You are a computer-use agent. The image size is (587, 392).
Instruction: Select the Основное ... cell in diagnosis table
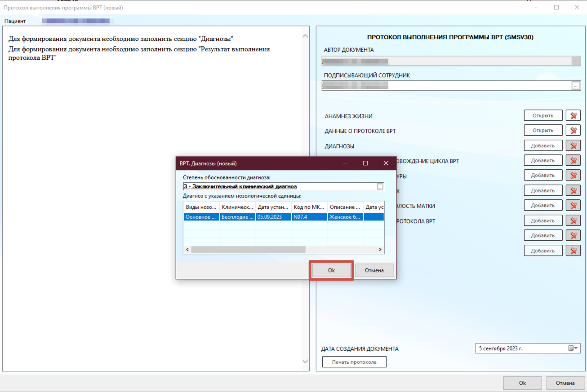[x=201, y=217]
